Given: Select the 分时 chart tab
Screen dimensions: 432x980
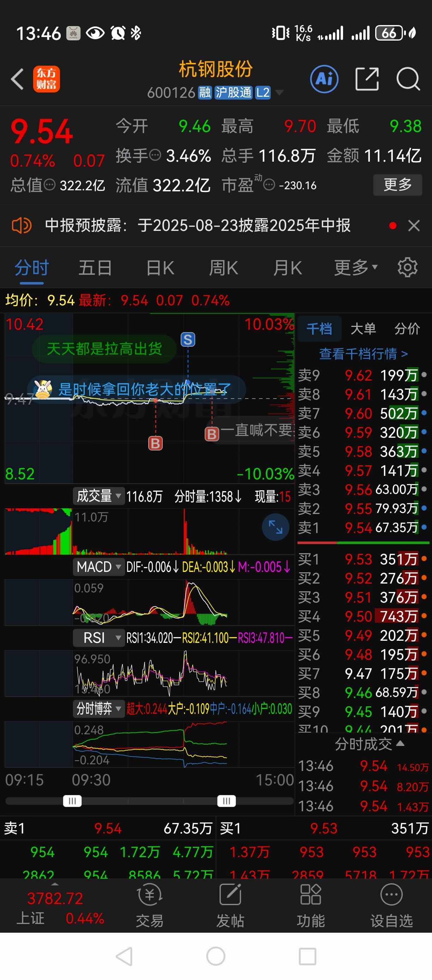Looking at the screenshot, I should [x=31, y=268].
